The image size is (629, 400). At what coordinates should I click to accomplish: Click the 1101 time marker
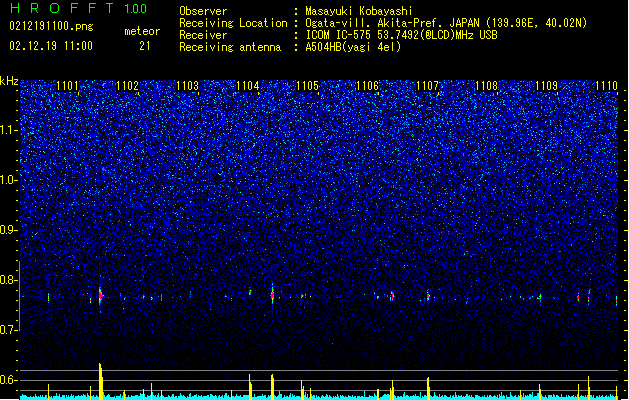[x=67, y=86]
